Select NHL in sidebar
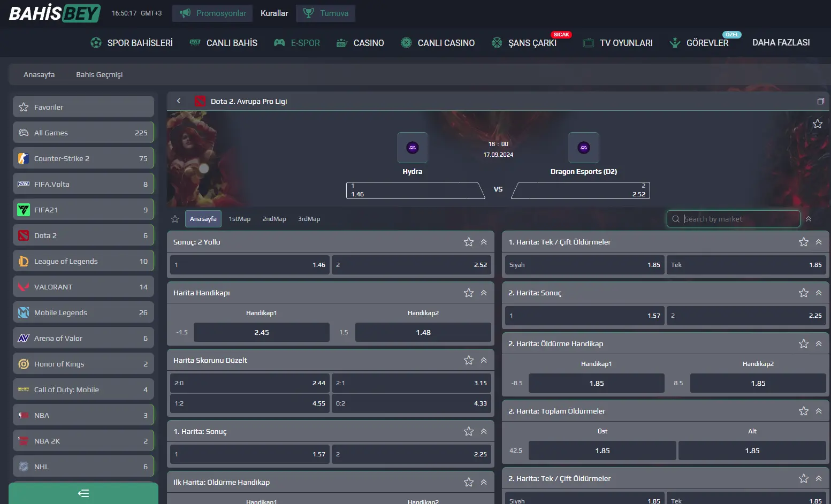831x504 pixels. tap(83, 467)
